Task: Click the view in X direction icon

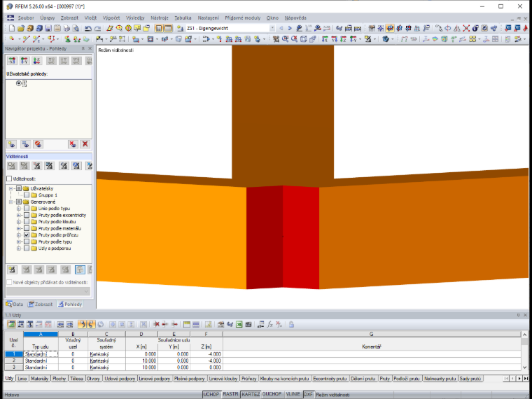Action: tap(325, 39)
